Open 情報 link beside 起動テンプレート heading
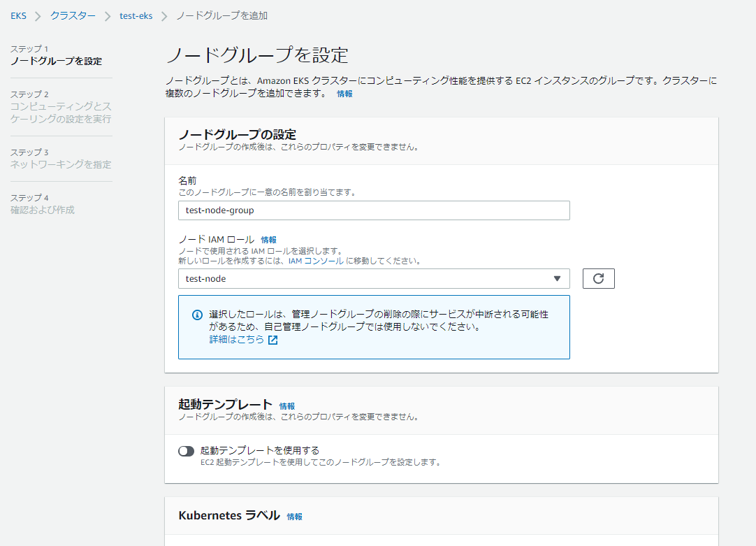This screenshot has height=546, width=756. [x=287, y=405]
